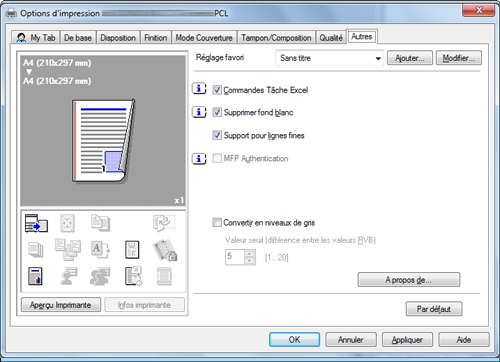Click the Infos imprimante button
This screenshot has height=362, width=500.
144,305
